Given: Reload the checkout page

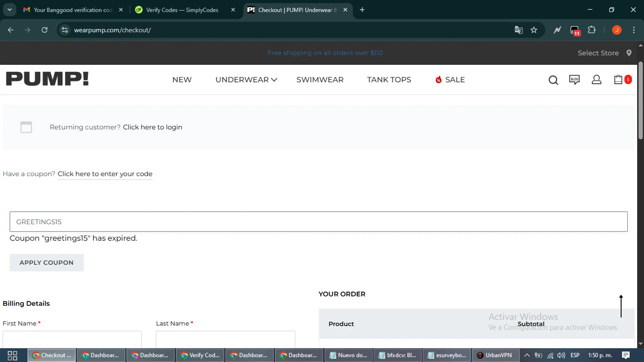Looking at the screenshot, I should [x=44, y=30].
